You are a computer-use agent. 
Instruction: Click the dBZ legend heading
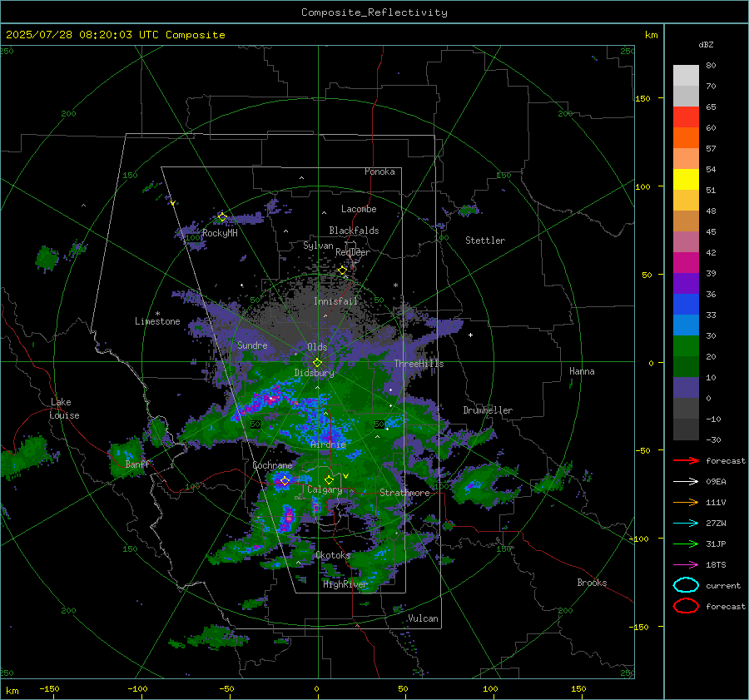click(706, 44)
